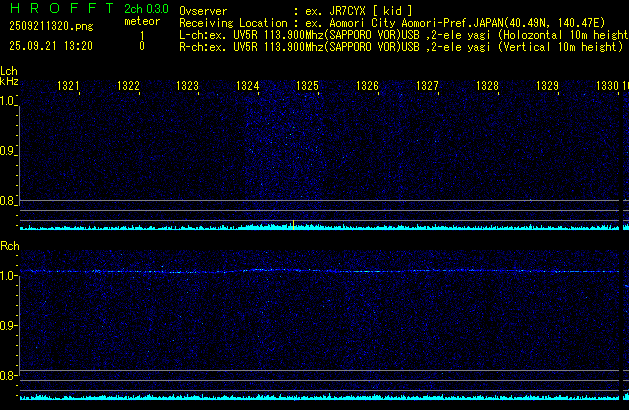Click the 0.8 kHz label on Rch axis
629x410 pixels.
[8, 376]
